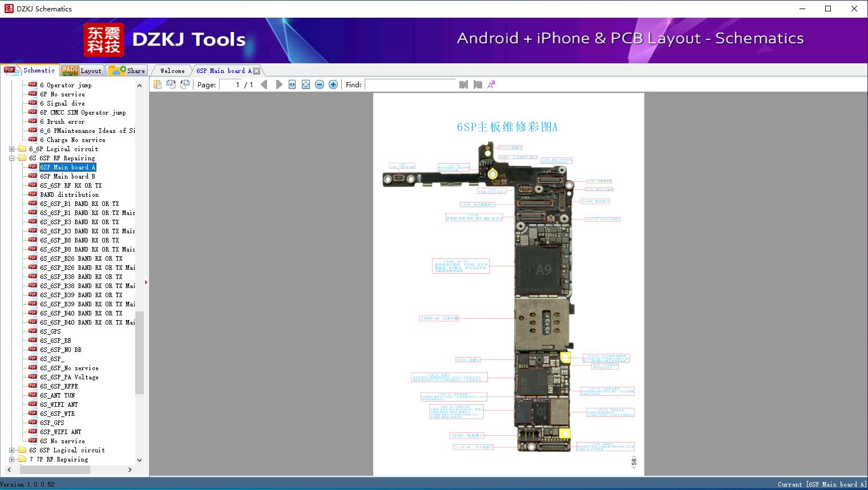Click the folder icon of 6_6P Logical circuit
The height and width of the screenshot is (490, 868).
(22, 148)
